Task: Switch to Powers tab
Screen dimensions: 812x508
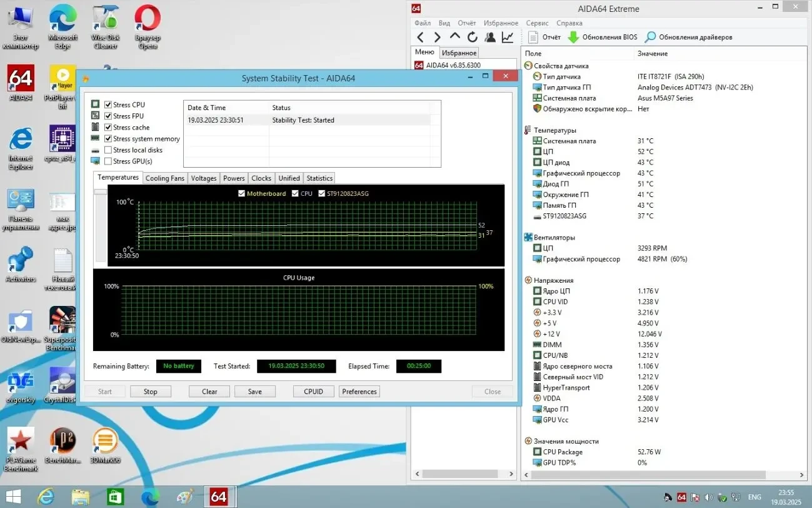Action: pyautogui.click(x=234, y=178)
